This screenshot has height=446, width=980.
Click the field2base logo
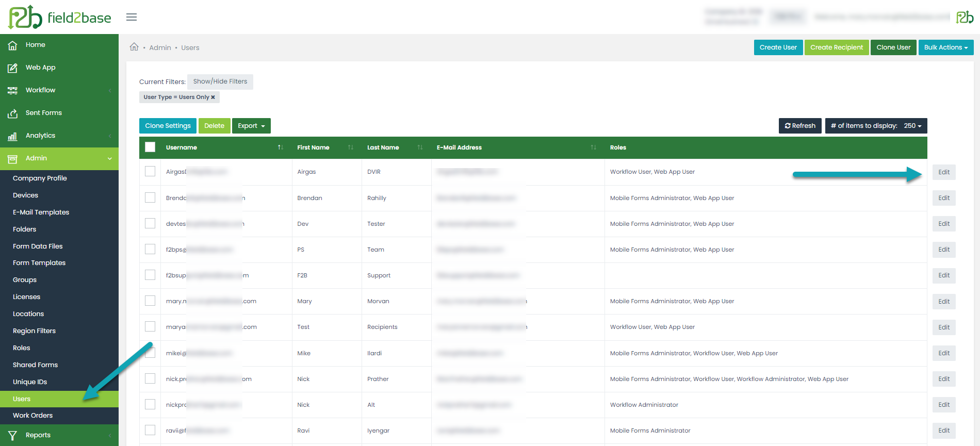[x=59, y=17]
